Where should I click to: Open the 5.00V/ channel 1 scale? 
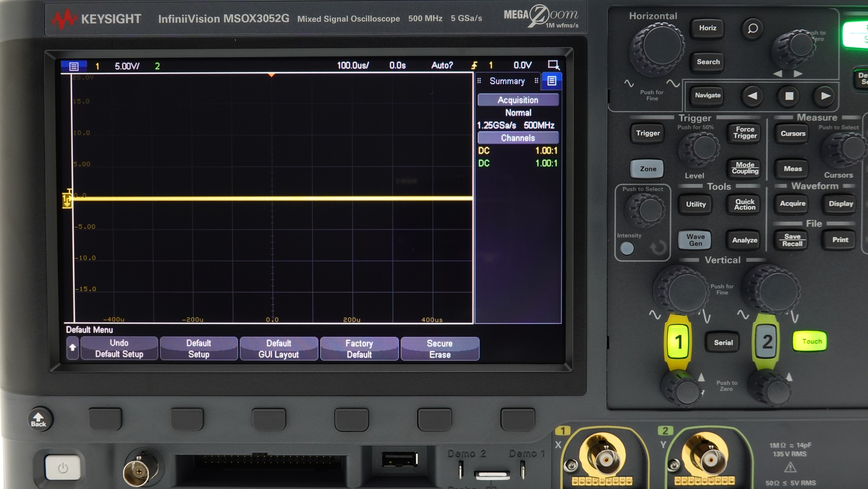point(127,66)
